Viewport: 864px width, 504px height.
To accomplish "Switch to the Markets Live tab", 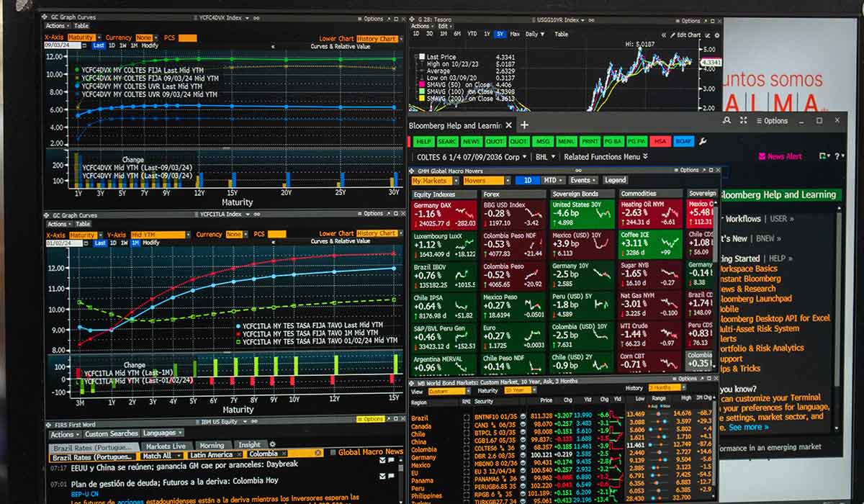I will pos(166,446).
